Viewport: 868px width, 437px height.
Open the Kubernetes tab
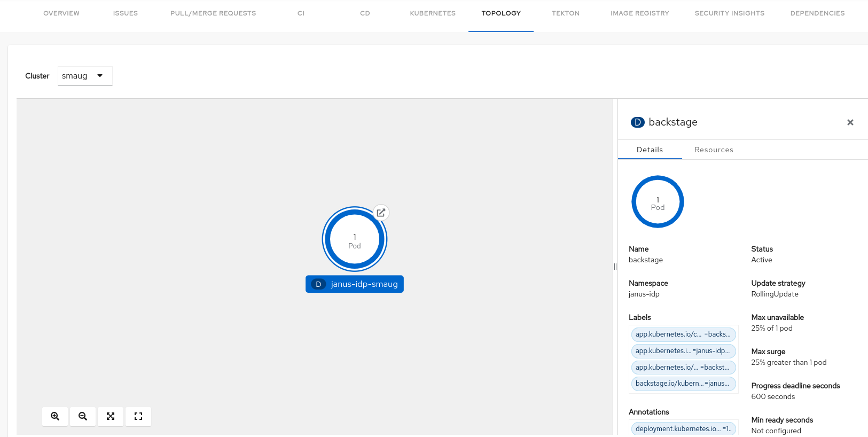433,13
